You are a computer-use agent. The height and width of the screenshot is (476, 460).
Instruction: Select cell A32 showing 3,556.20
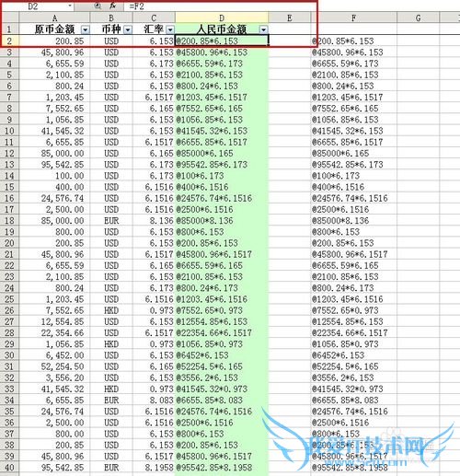click(54, 377)
